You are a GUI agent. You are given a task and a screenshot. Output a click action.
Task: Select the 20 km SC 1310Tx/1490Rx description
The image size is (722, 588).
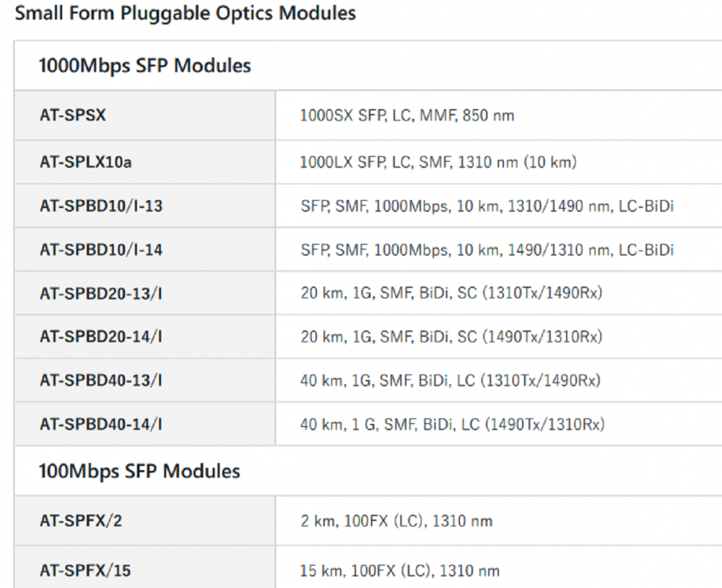451,293
